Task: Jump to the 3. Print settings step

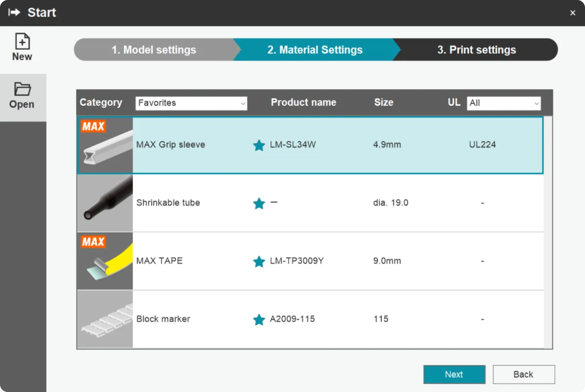Action: 476,50
